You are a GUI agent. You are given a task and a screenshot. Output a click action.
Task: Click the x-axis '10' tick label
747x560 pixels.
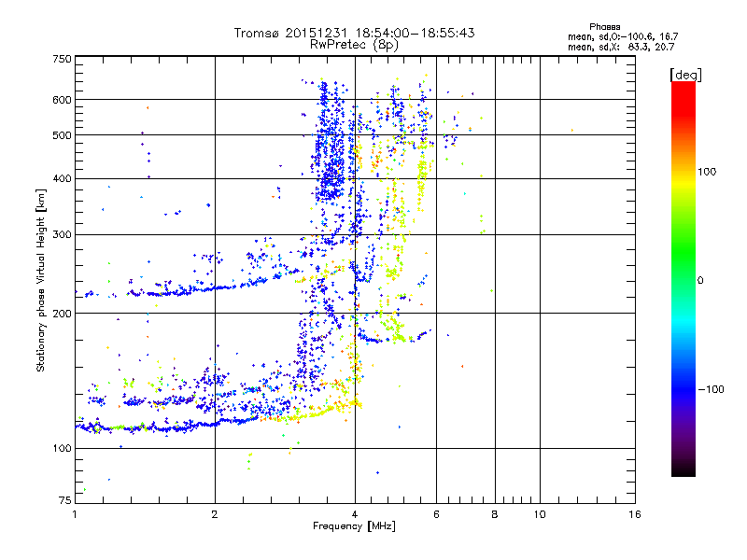(540, 514)
